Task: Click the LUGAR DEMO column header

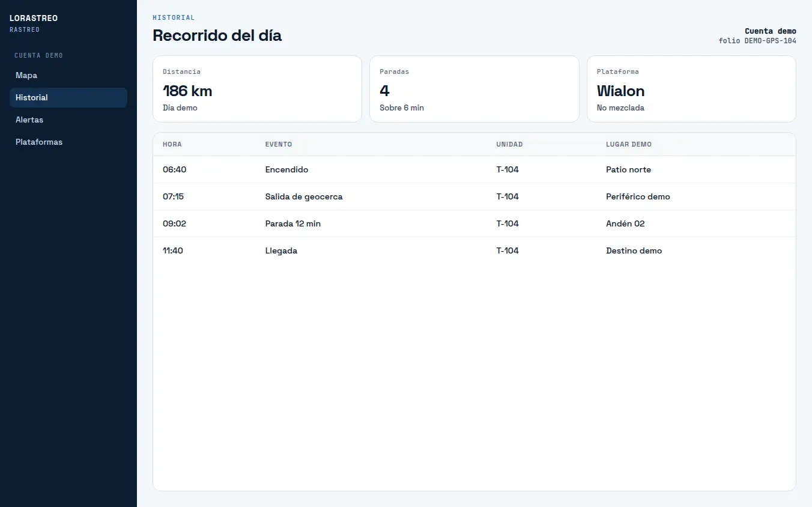Action: (x=629, y=144)
